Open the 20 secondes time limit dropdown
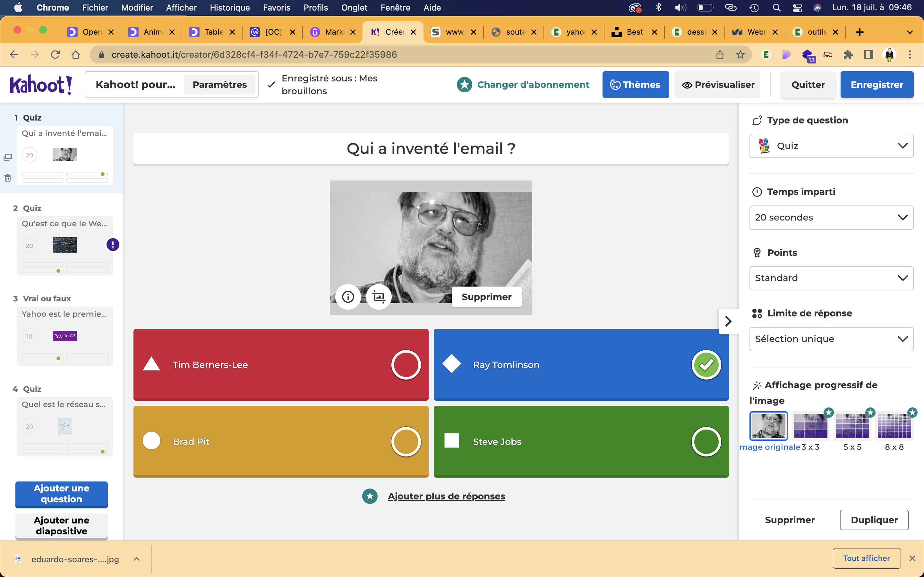Screen dimensions: 924x577 831,218
